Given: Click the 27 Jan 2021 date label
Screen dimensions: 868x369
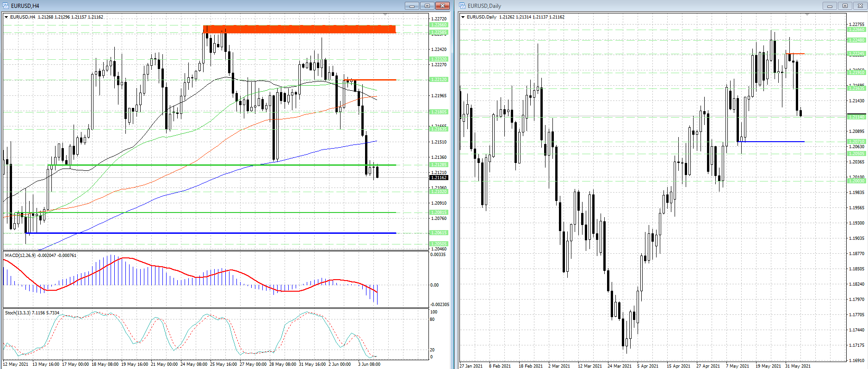Looking at the screenshot, I should click(471, 366).
